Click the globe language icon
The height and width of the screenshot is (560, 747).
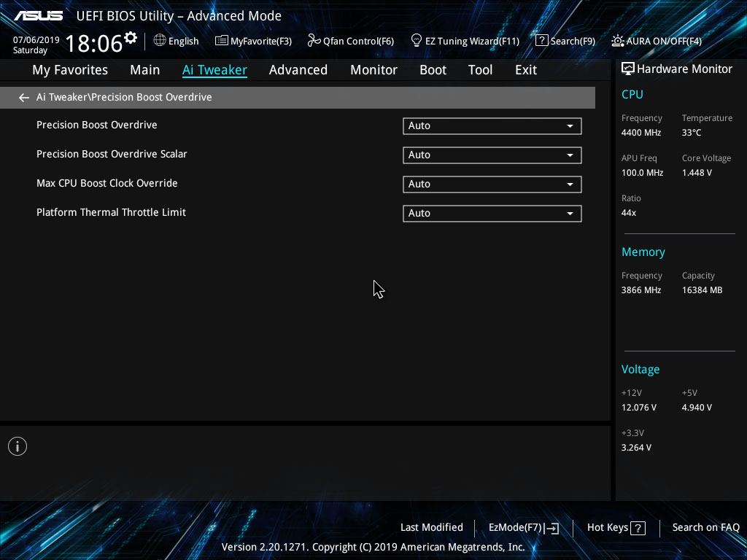(x=160, y=41)
